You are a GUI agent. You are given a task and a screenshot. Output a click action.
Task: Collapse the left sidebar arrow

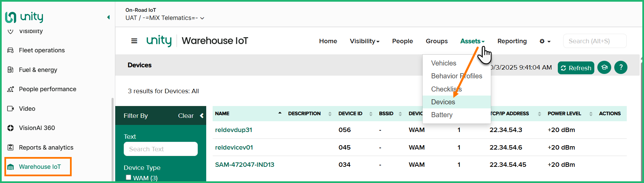[109, 17]
